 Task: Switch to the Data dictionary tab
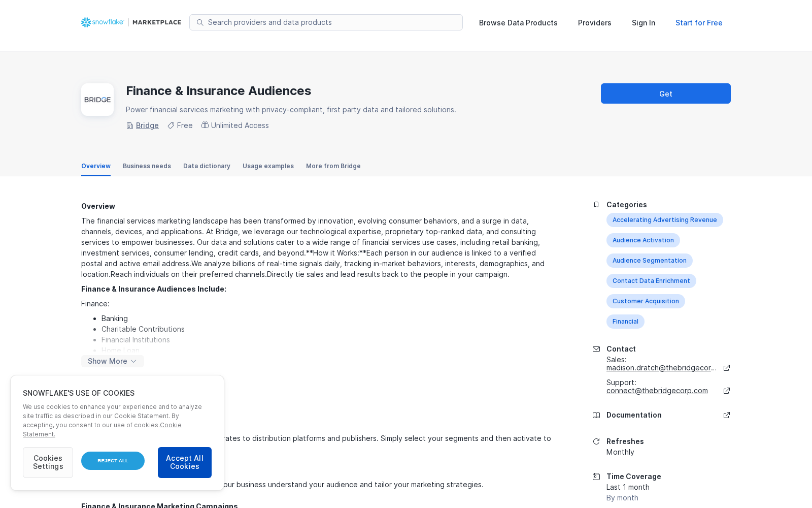[x=207, y=166]
